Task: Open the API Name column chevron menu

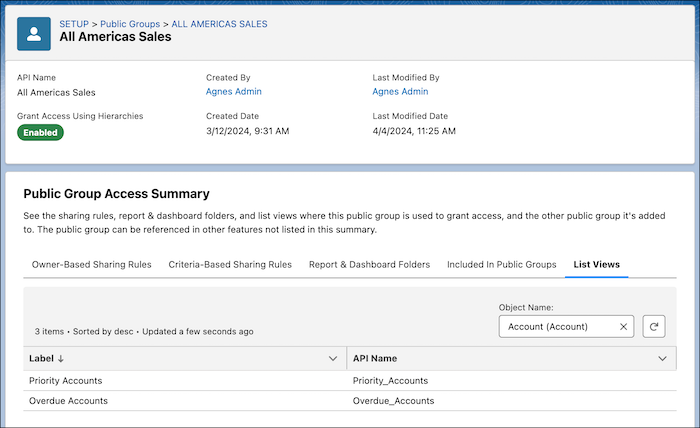Action: tap(662, 358)
